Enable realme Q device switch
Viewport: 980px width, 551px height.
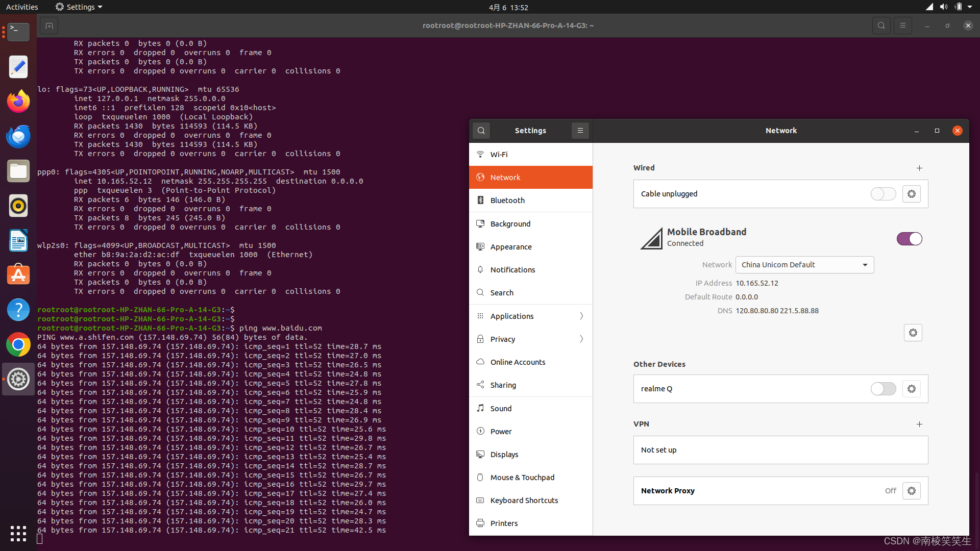pyautogui.click(x=883, y=389)
